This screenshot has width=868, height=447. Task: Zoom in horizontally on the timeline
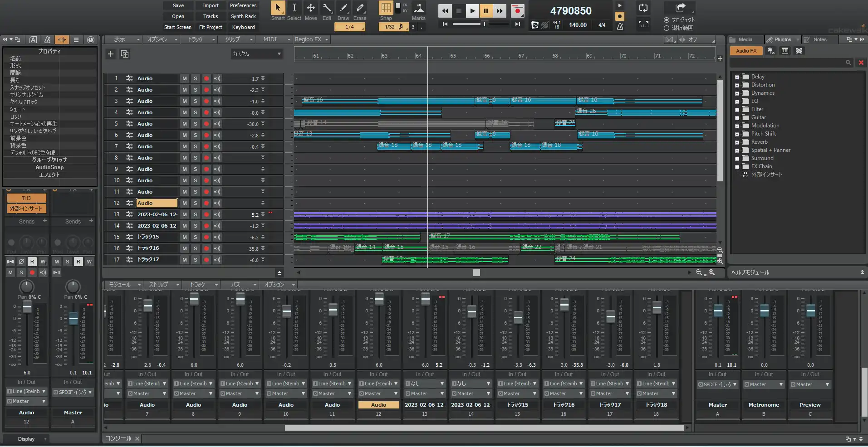click(711, 272)
